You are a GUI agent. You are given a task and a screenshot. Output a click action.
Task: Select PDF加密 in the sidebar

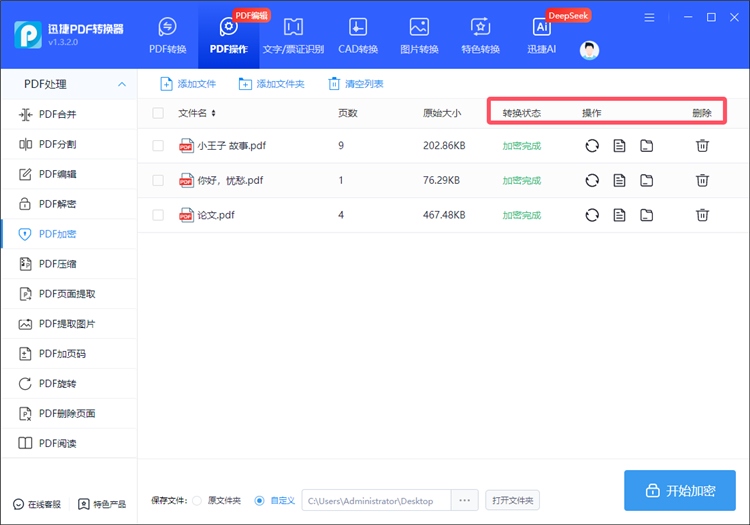click(69, 234)
